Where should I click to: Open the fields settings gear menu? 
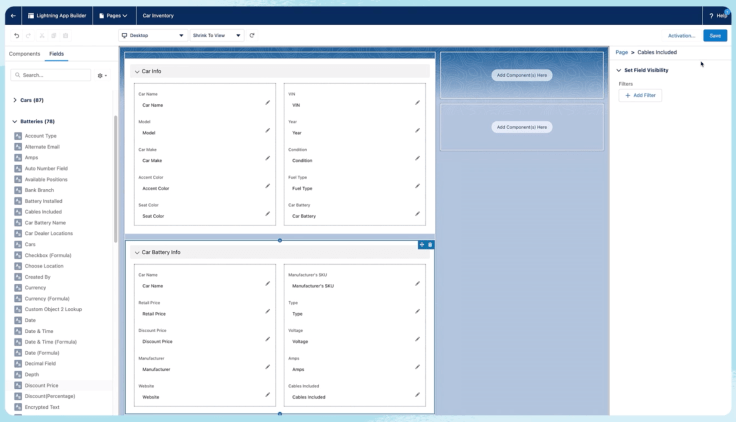102,75
